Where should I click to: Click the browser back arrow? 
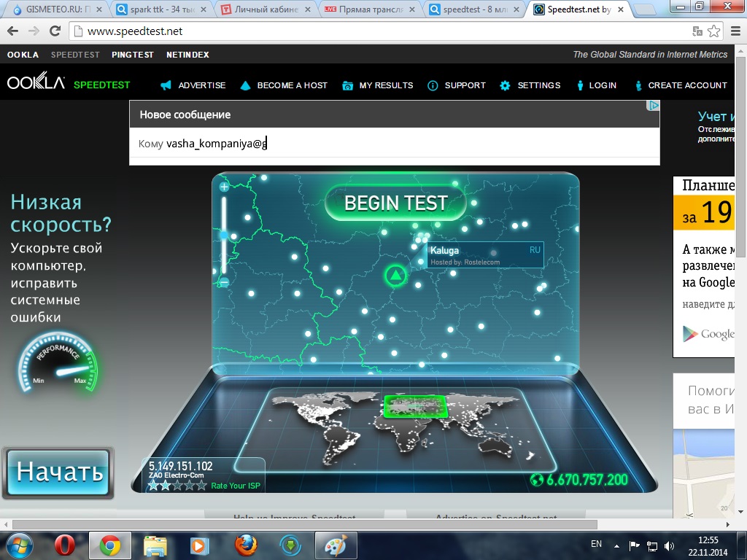[x=13, y=31]
